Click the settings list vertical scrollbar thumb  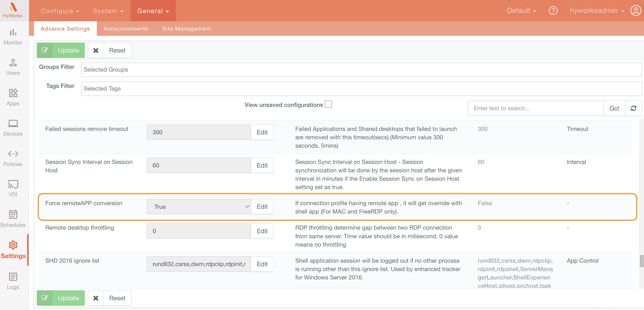642,261
